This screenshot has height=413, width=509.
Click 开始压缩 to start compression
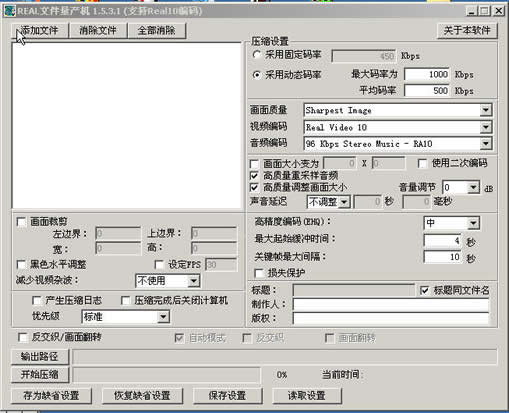[x=40, y=374]
